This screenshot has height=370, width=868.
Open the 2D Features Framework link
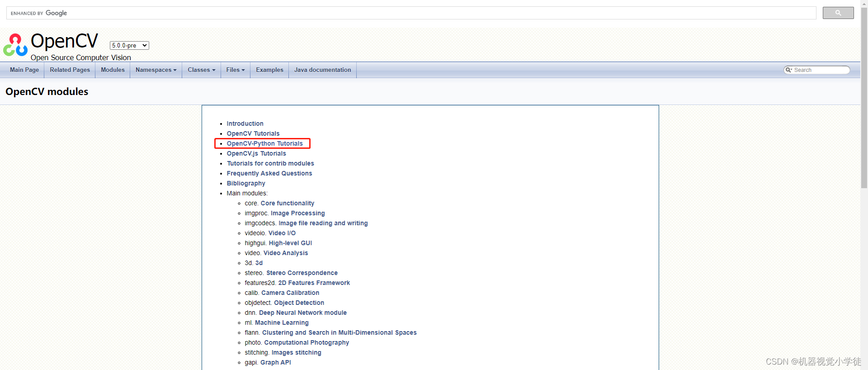pos(314,283)
